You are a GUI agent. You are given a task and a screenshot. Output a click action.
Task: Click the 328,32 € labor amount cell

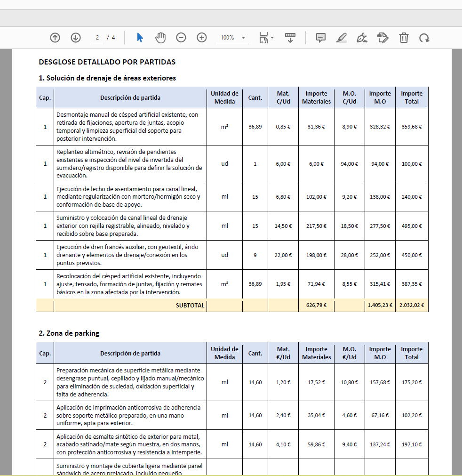[x=380, y=127]
